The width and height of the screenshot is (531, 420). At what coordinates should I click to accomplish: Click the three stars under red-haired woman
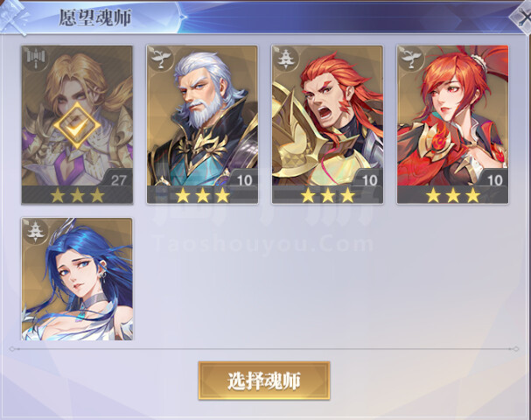pos(453,195)
